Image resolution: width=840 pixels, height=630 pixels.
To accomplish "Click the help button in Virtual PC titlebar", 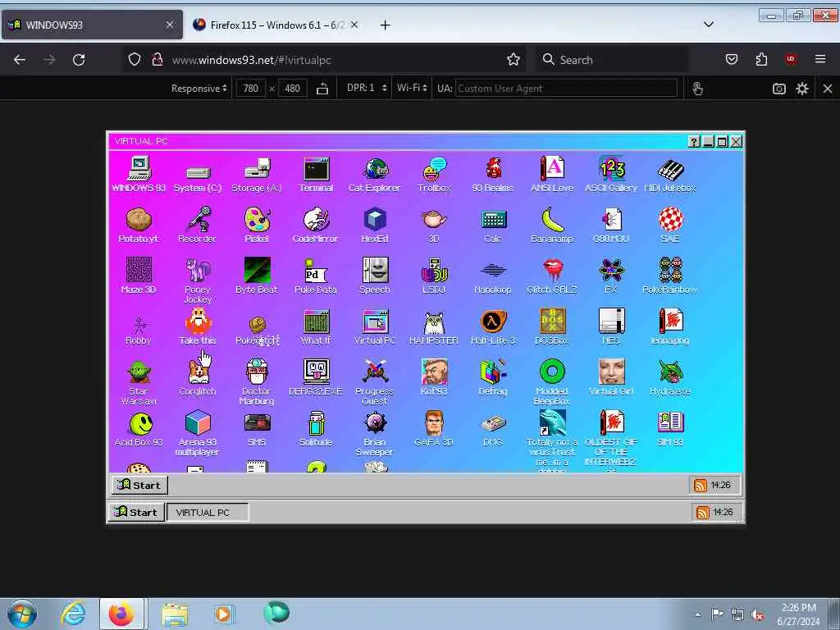I will click(x=694, y=141).
